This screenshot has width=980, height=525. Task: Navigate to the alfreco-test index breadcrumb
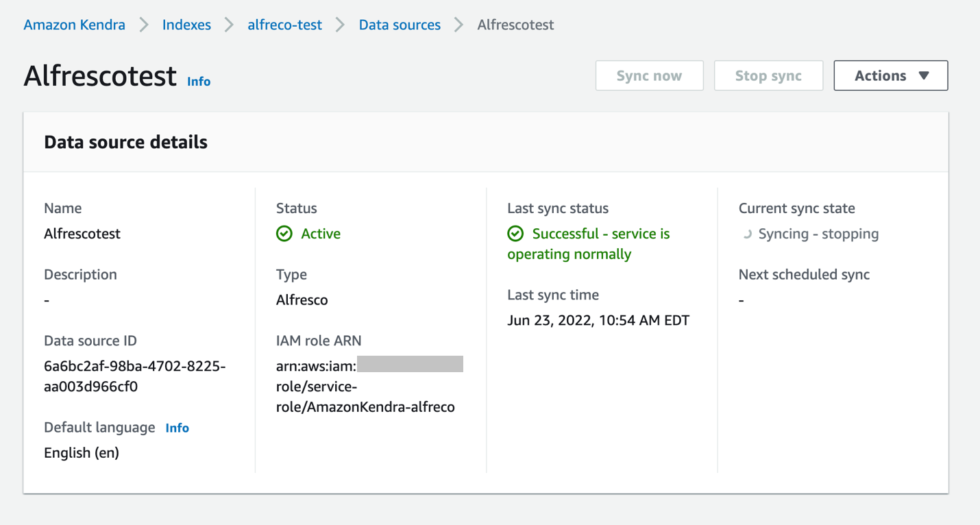pyautogui.click(x=284, y=25)
